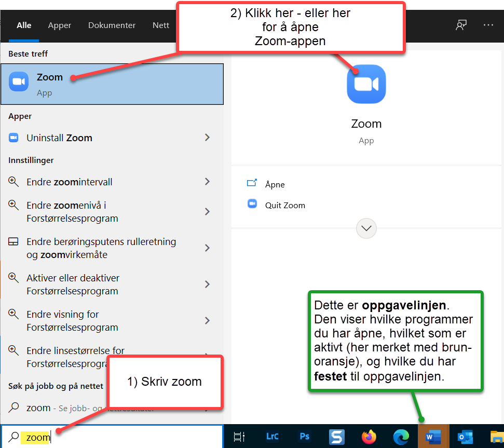Open Microsoft Edge from the taskbar
Viewport: 504px width, 448px height.
[x=401, y=437]
